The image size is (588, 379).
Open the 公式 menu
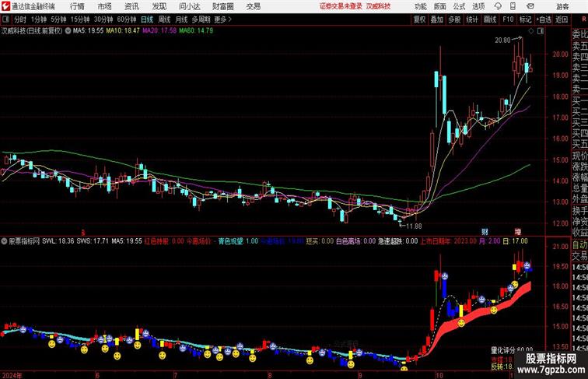click(x=459, y=6)
